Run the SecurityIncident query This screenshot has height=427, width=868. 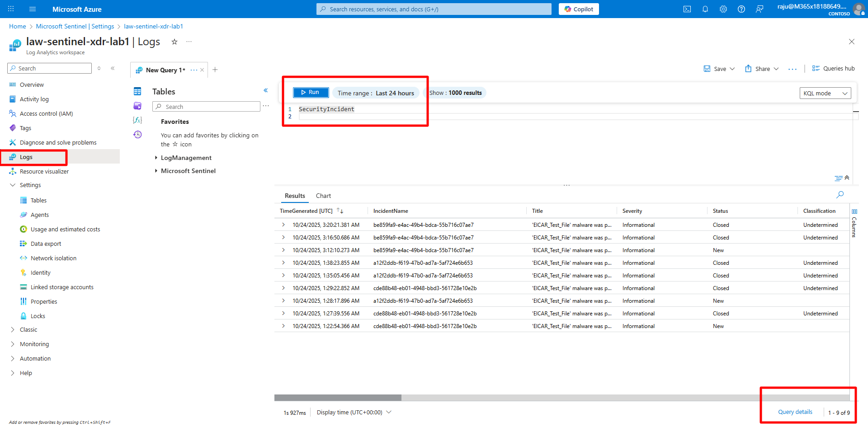311,92
